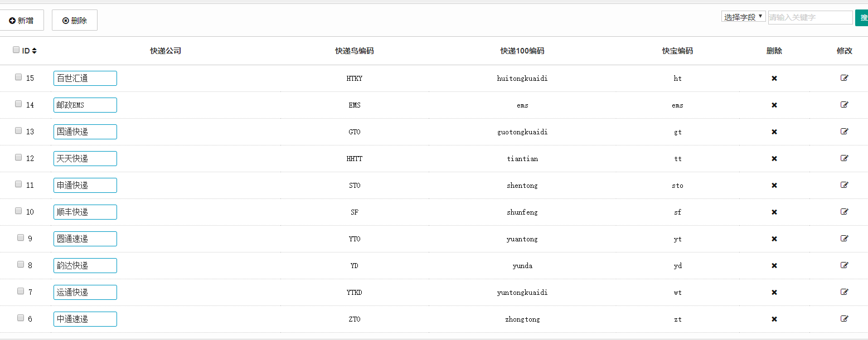Toggle the select-all checkbox in header
The image size is (868, 340).
tap(16, 50)
